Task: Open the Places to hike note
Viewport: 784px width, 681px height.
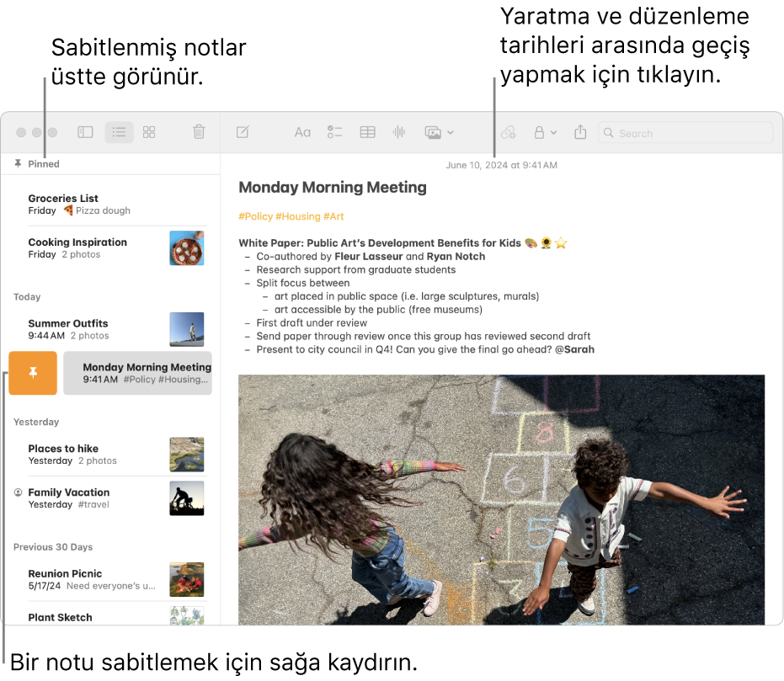Action: (110, 455)
